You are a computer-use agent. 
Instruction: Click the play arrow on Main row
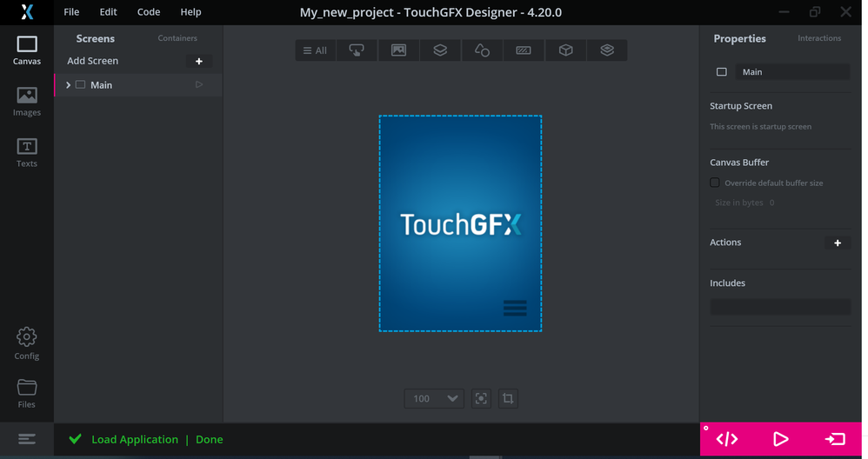(x=198, y=84)
